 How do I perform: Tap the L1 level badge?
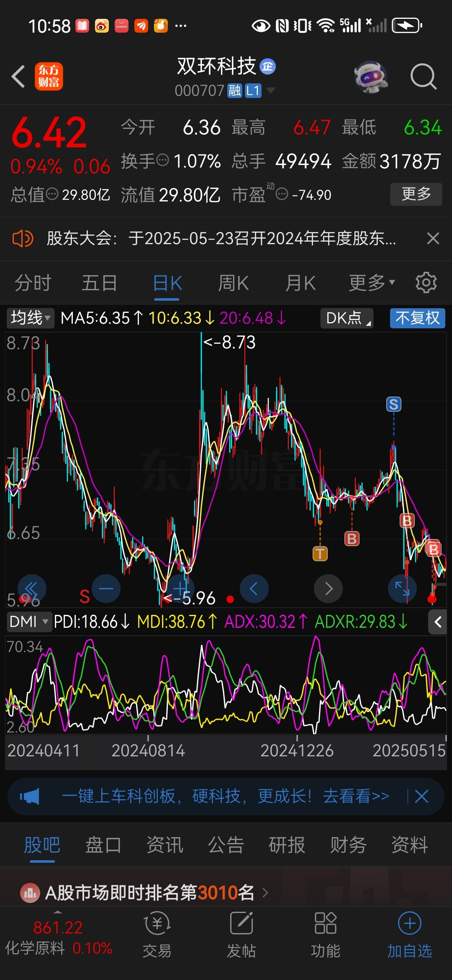point(253,90)
